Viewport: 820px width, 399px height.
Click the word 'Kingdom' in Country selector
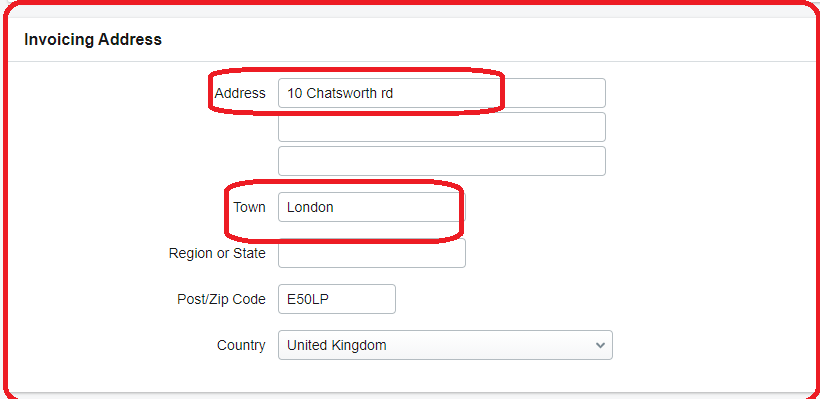pos(360,345)
